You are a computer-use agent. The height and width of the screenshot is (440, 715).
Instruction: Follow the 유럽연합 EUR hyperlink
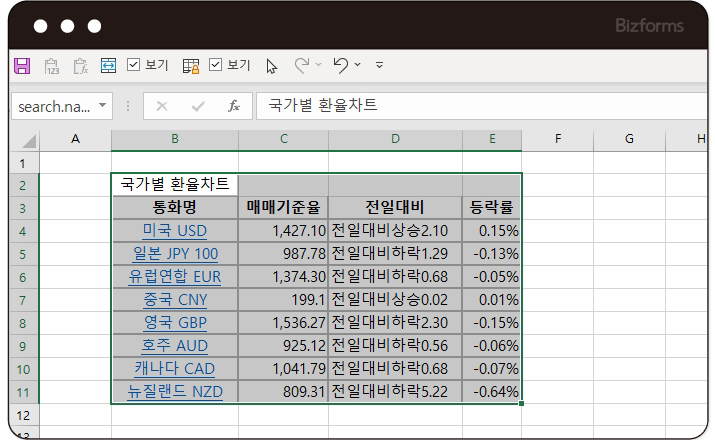point(174,276)
